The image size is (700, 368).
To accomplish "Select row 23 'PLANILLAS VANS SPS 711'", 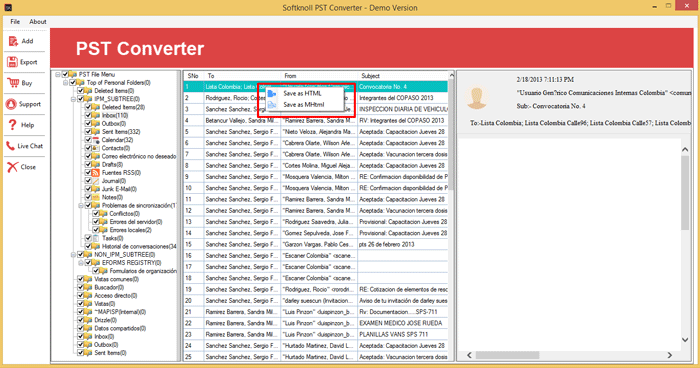I will (x=316, y=334).
